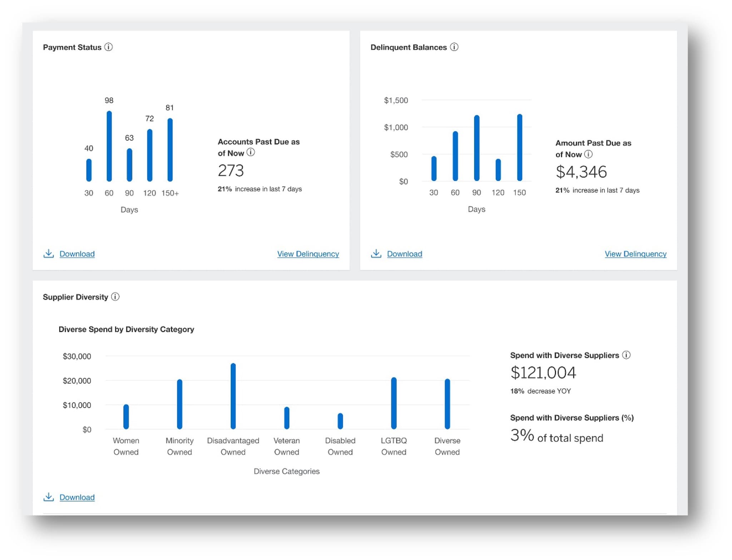The height and width of the screenshot is (560, 732).
Task: Click the Supplier Diversity info icon
Action: pos(115,297)
